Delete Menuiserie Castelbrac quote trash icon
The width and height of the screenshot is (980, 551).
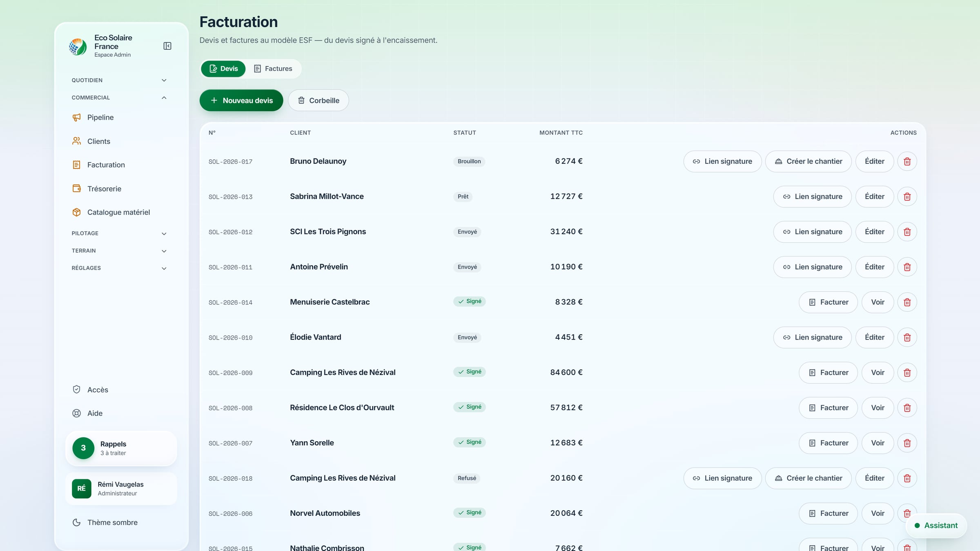pos(907,302)
